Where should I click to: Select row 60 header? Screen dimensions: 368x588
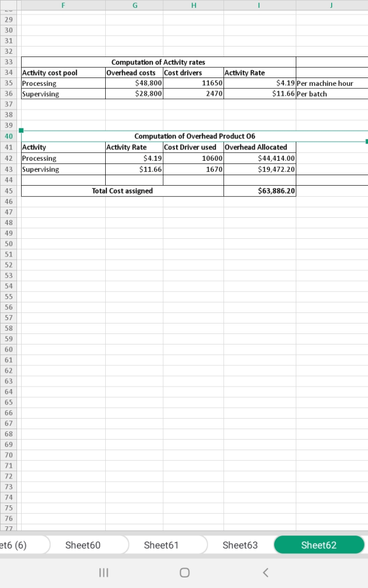[9, 349]
